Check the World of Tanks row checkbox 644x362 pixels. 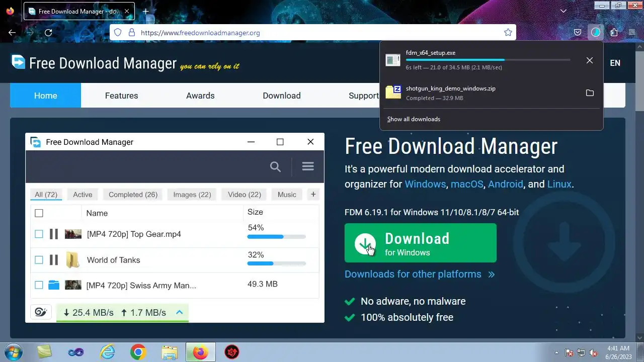click(x=39, y=260)
